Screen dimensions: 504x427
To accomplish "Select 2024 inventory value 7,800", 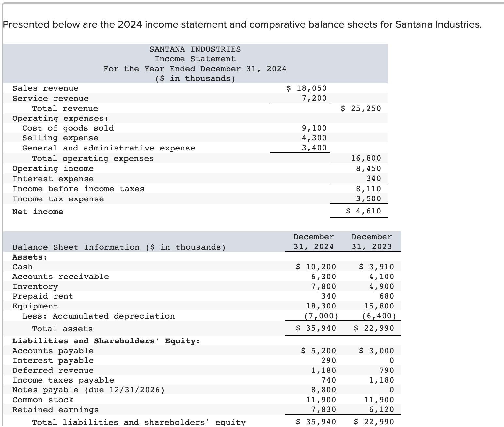I will pyautogui.click(x=323, y=287).
